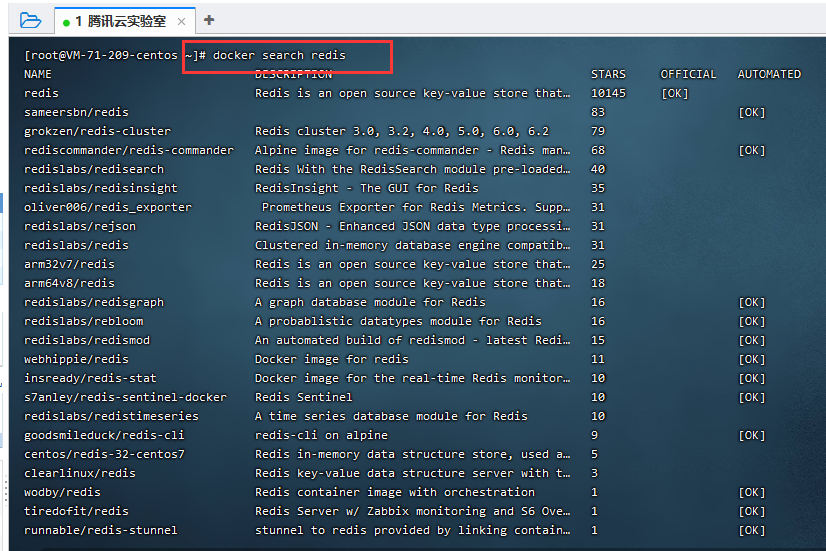
Task: Select centos/redis-32-centos7 image name
Action: click(104, 454)
